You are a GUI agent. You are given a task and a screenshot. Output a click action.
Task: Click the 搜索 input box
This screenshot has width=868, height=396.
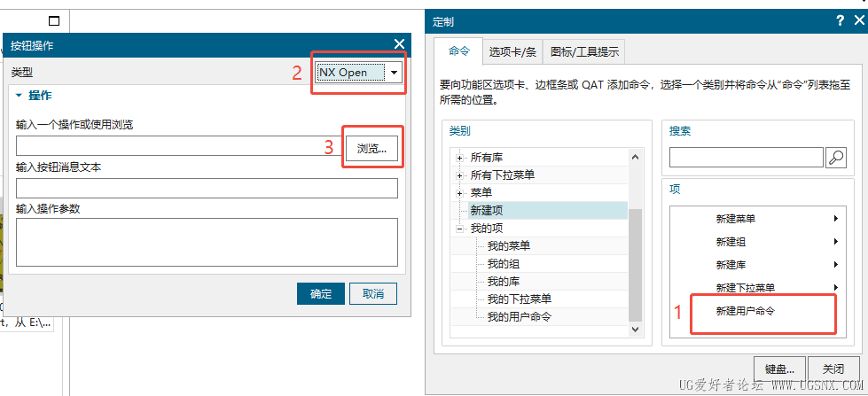coord(747,157)
